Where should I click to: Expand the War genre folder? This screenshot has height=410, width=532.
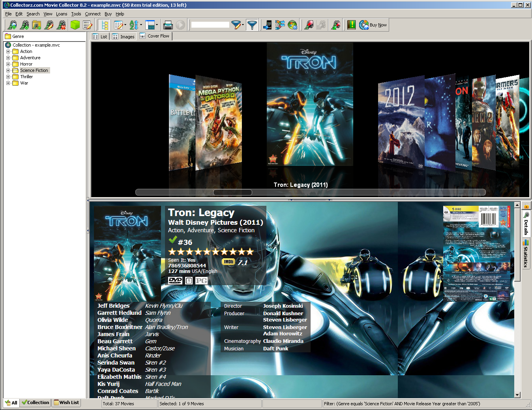click(x=8, y=83)
